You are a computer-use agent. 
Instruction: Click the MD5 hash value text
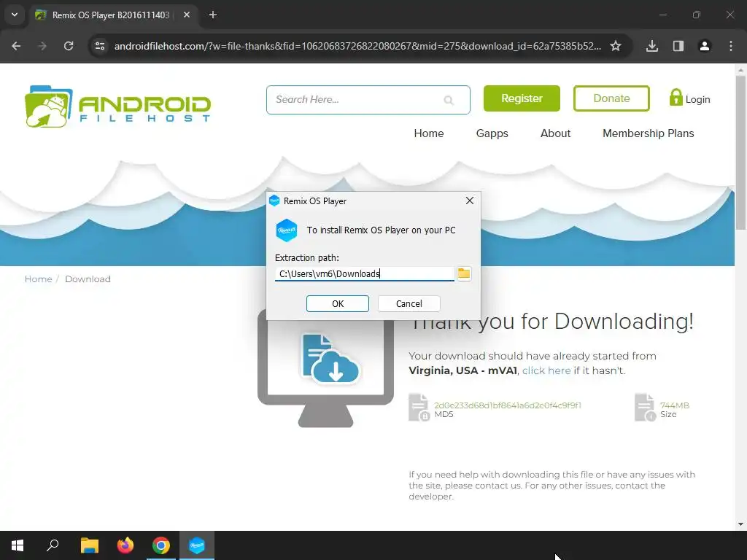(x=508, y=405)
